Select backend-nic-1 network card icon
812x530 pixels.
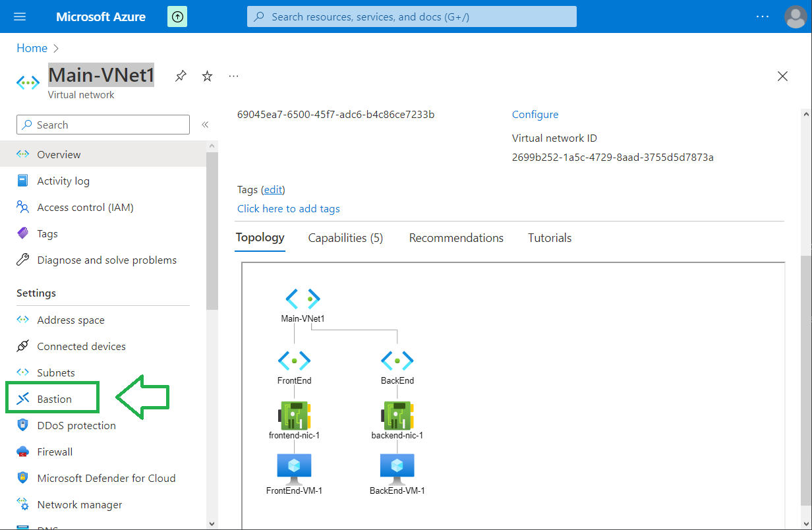tap(397, 415)
